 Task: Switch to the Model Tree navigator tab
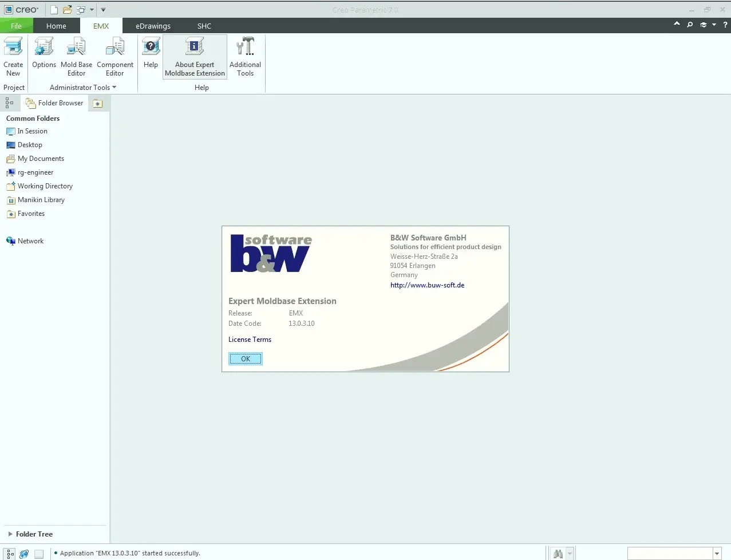10,103
